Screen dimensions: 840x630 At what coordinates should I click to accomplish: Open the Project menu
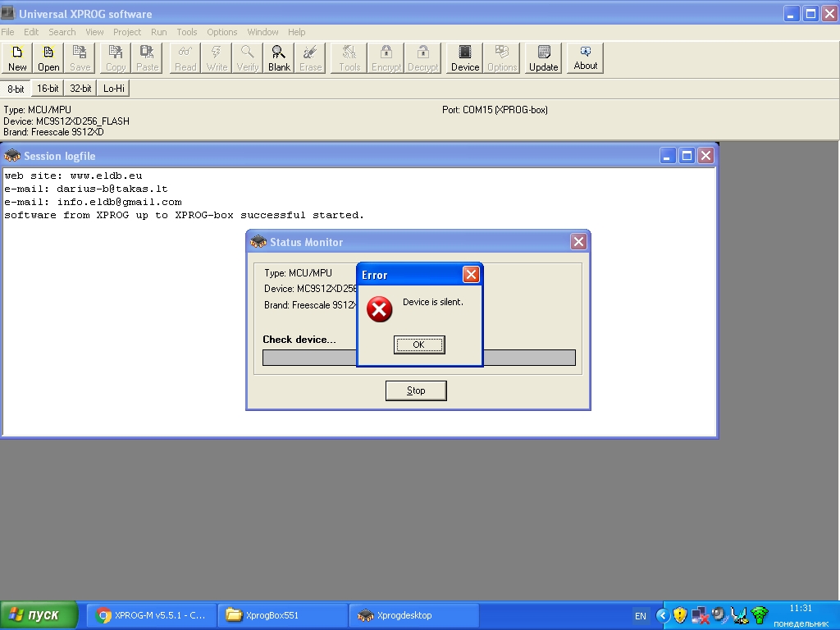click(x=127, y=32)
